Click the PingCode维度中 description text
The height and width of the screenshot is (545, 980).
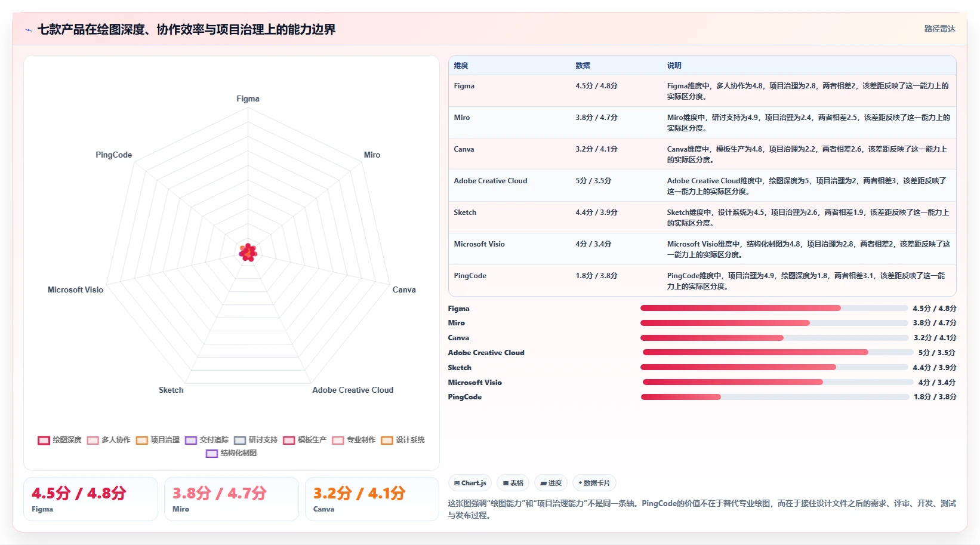click(x=806, y=281)
